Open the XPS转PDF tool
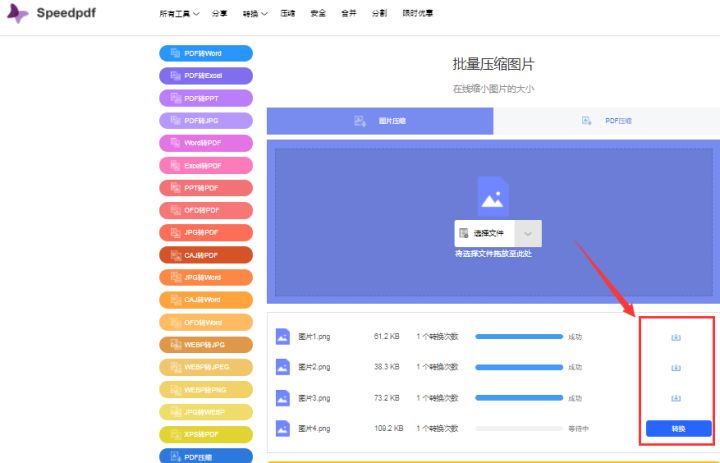The height and width of the screenshot is (463, 720). 206,435
